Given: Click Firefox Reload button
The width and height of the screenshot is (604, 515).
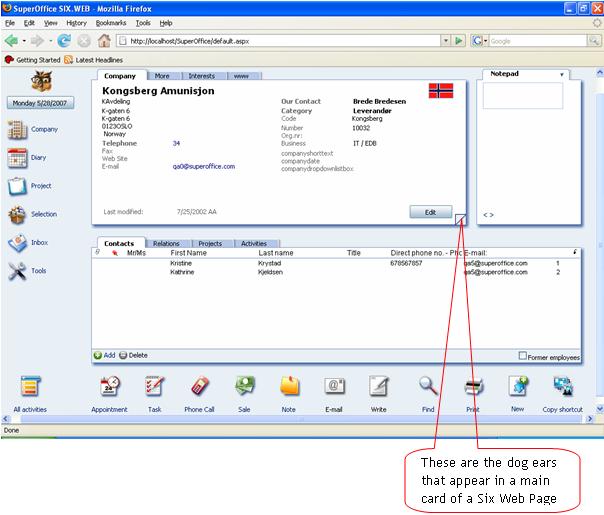Looking at the screenshot, I should click(64, 40).
